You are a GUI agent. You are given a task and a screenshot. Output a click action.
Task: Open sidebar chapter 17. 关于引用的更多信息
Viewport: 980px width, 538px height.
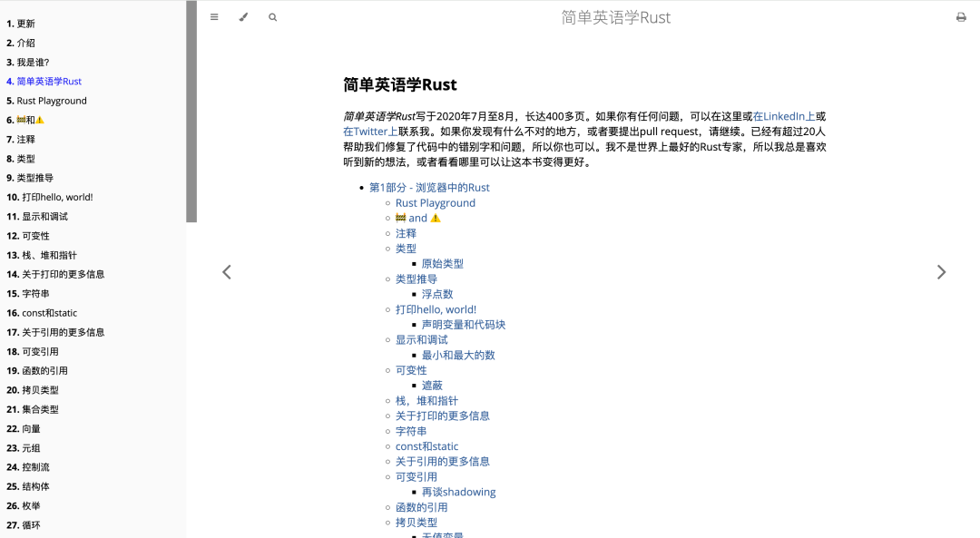pos(55,332)
